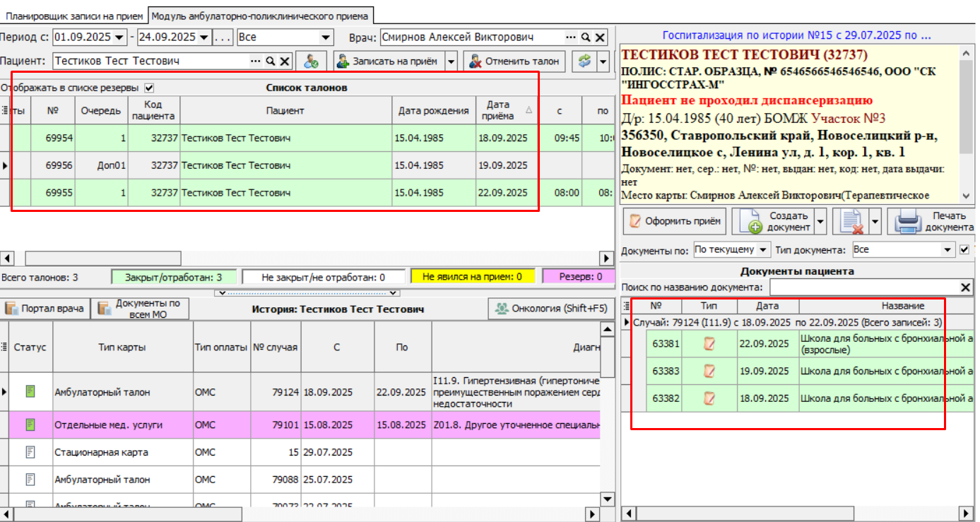Expand the Случай: 79124 group row
980x522 pixels.
point(626,322)
